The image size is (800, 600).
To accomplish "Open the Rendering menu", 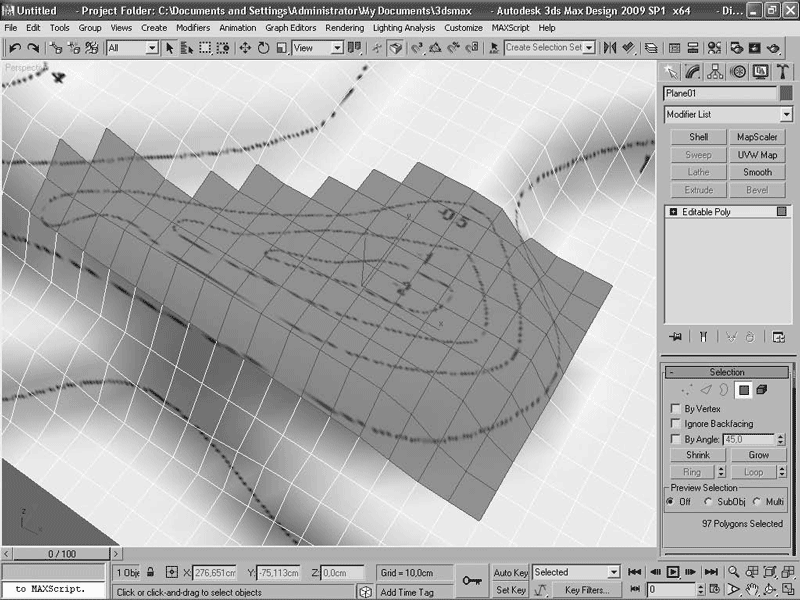I will click(x=344, y=28).
